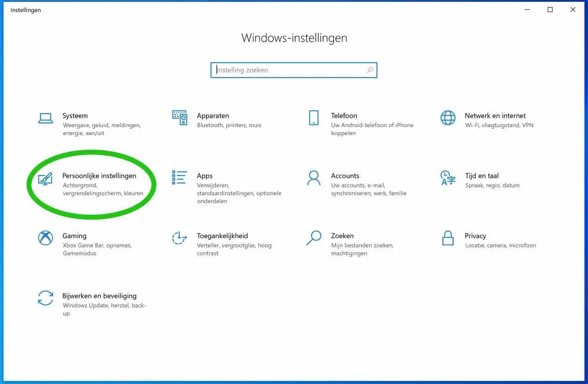Select the Telefoon phone icon
The width and height of the screenshot is (588, 384).
[314, 118]
